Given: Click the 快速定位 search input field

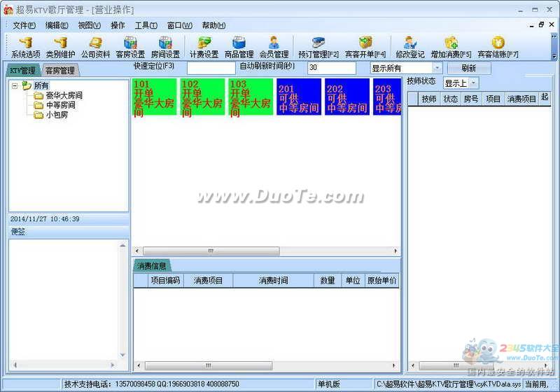Looking at the screenshot, I should pyautogui.click(x=211, y=69).
